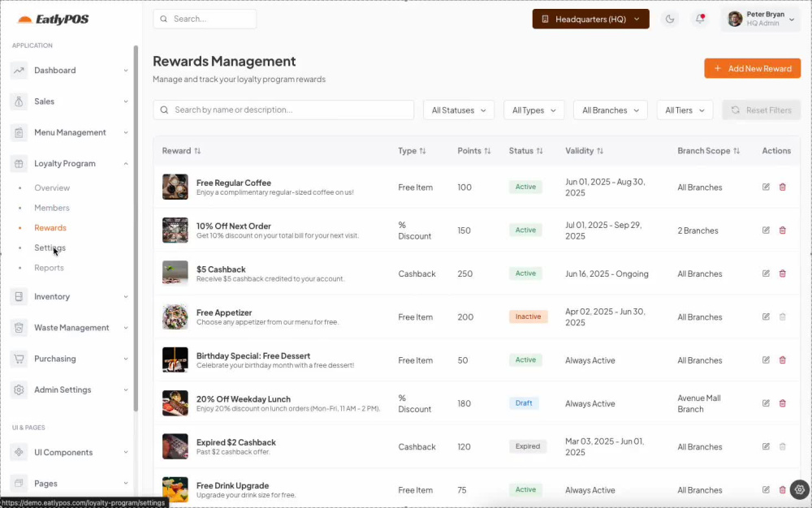Open the All Types filter dropdown
The image size is (812, 508).
point(533,110)
